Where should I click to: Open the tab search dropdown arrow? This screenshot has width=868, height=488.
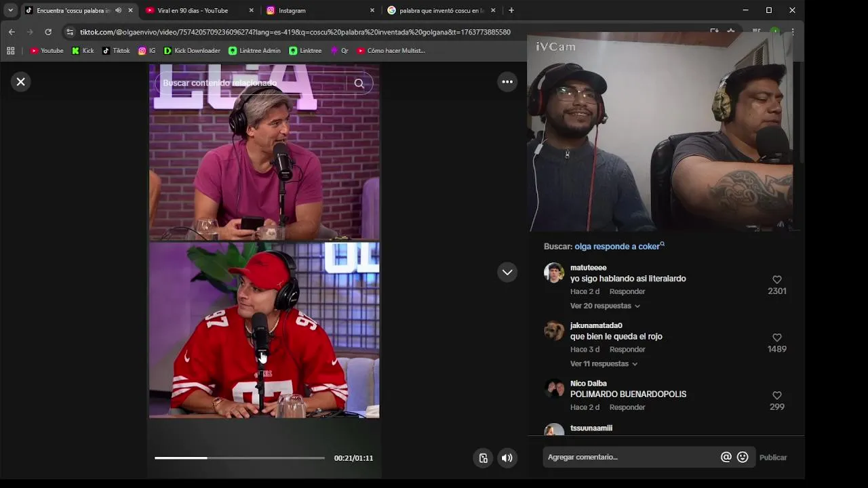(10, 10)
